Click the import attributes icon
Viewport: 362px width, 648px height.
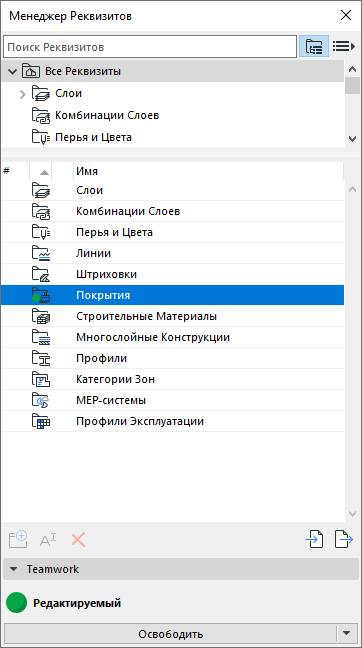tap(314, 540)
